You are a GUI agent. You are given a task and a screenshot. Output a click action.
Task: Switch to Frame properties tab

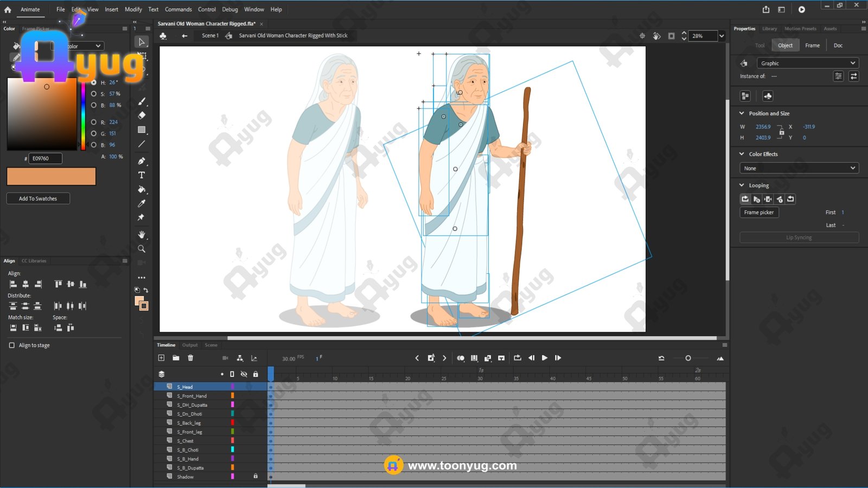tap(812, 46)
